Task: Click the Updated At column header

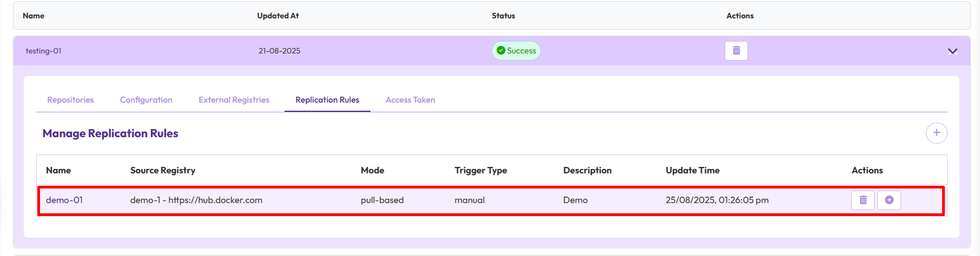Action: 278,16
